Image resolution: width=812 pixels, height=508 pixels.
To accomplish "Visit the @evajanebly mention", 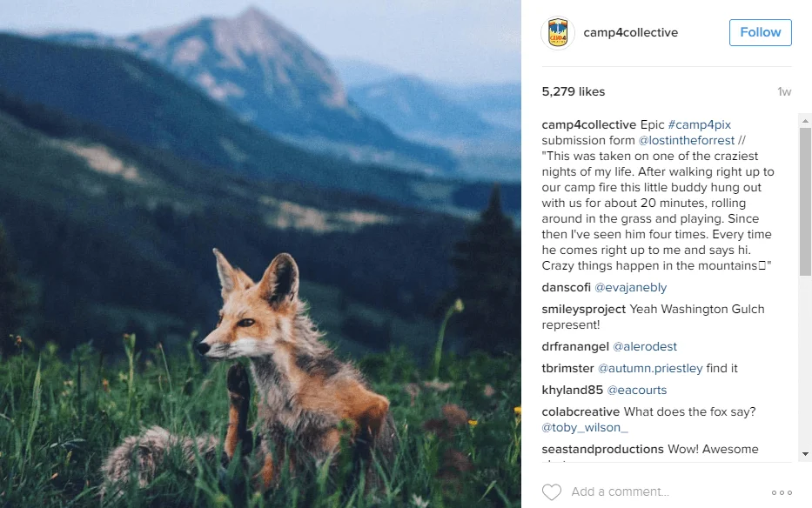I will point(630,287).
